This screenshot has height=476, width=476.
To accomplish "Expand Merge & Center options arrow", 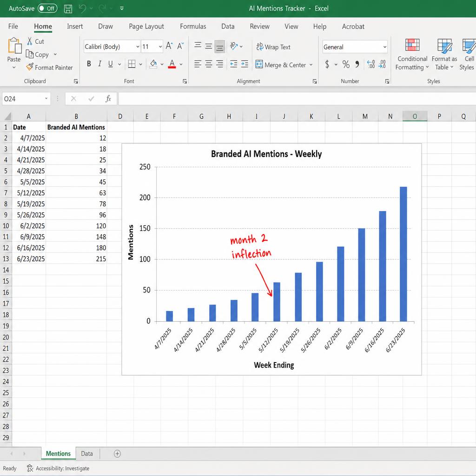I will click(311, 65).
